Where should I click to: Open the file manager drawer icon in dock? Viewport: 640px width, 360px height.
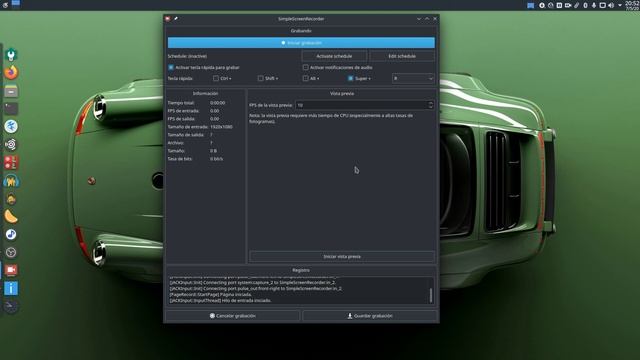pos(11,91)
